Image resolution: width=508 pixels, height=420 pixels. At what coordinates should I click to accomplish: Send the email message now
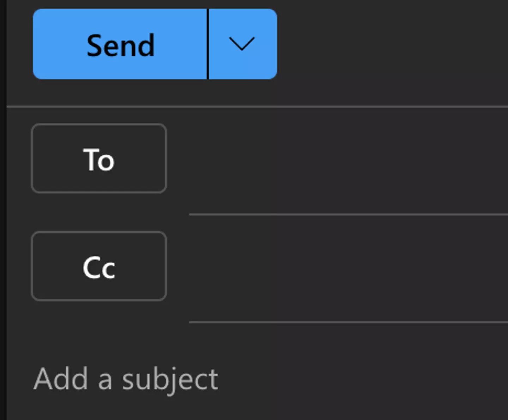(120, 44)
